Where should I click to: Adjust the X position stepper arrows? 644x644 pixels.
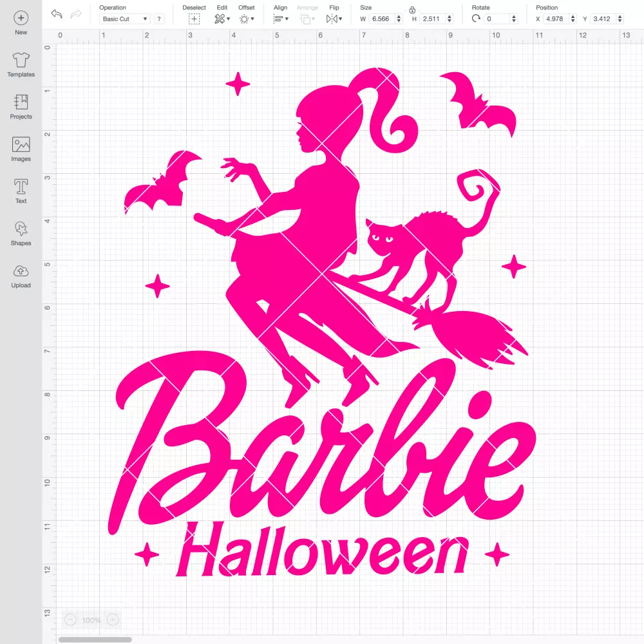coord(573,19)
